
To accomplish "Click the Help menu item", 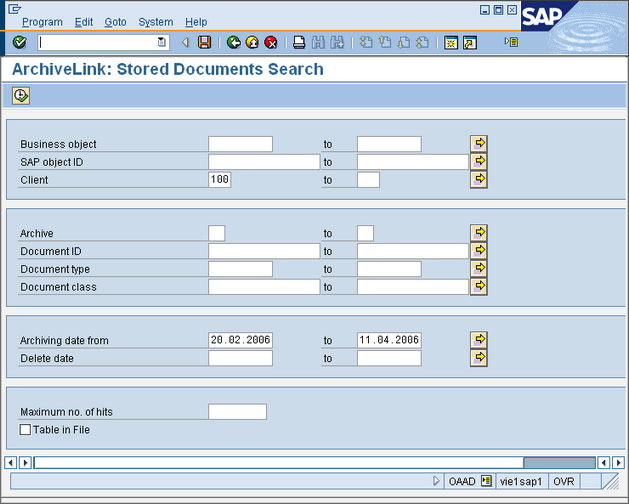I will 196,22.
